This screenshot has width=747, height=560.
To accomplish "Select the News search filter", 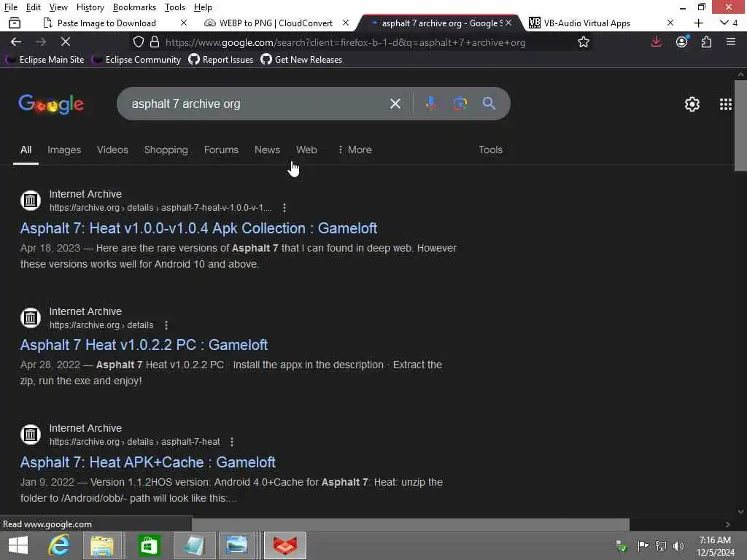I will 267,149.
